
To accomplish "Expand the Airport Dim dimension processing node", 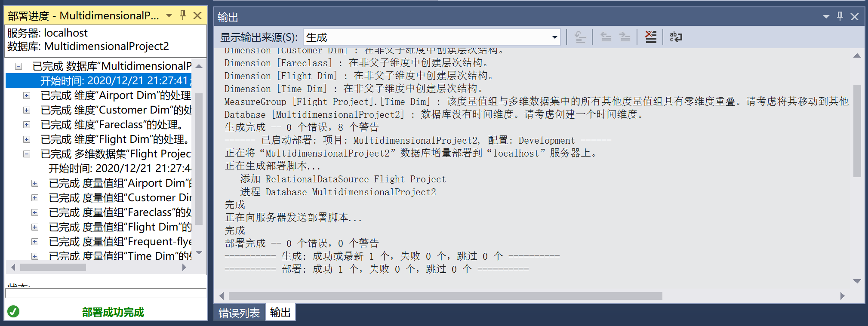I will [27, 95].
